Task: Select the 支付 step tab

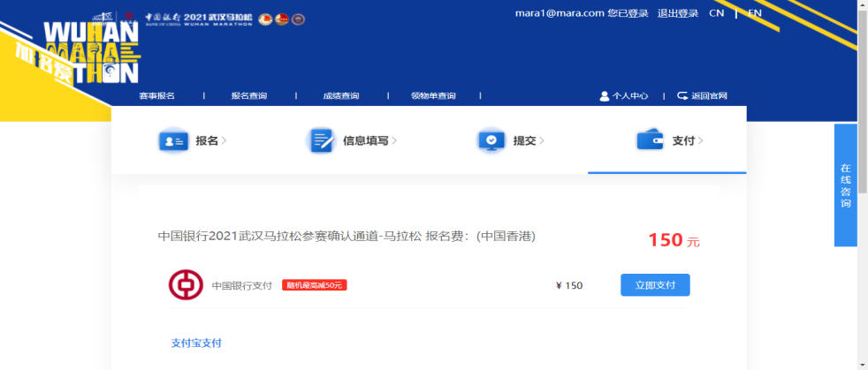Action: click(670, 140)
